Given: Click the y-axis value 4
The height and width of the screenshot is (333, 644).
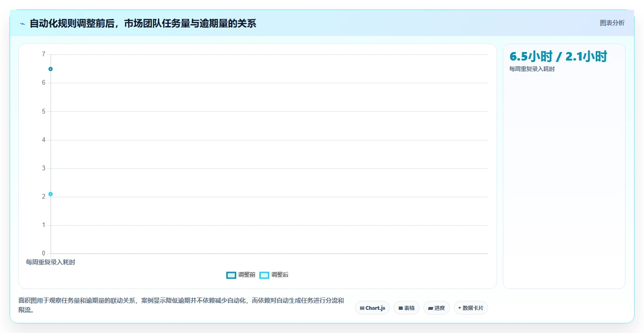Looking at the screenshot, I should pos(43,140).
